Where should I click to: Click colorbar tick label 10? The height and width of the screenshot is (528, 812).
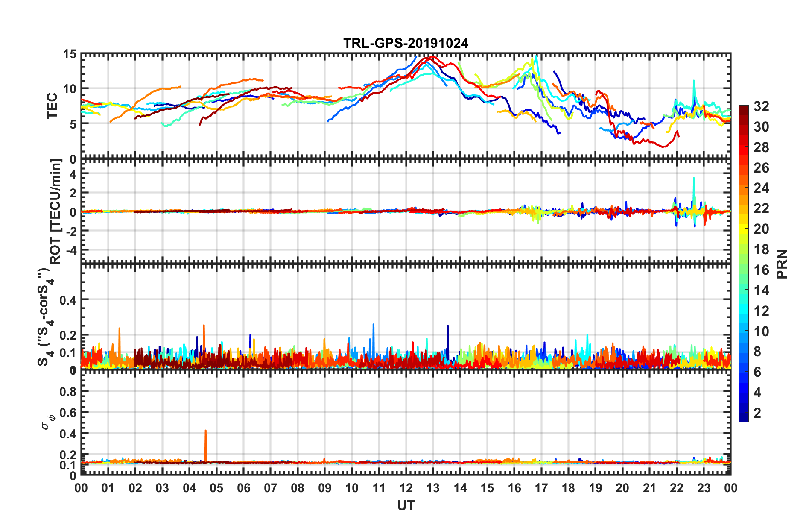click(761, 331)
